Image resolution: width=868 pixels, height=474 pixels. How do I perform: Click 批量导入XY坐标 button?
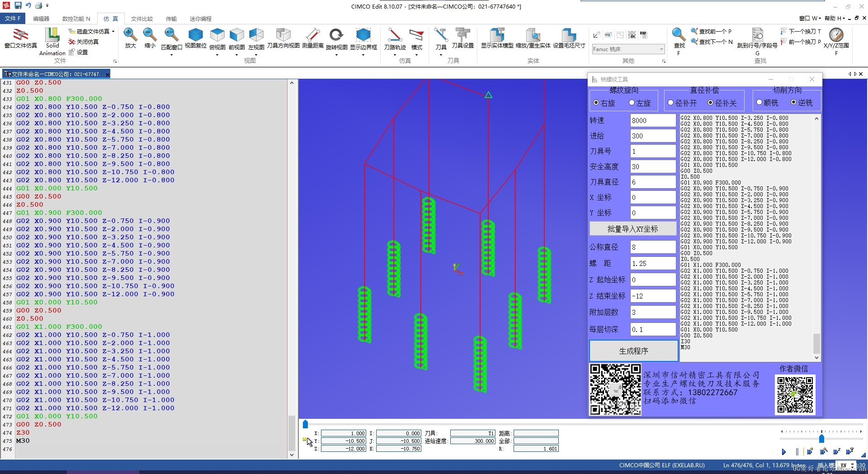pyautogui.click(x=632, y=229)
